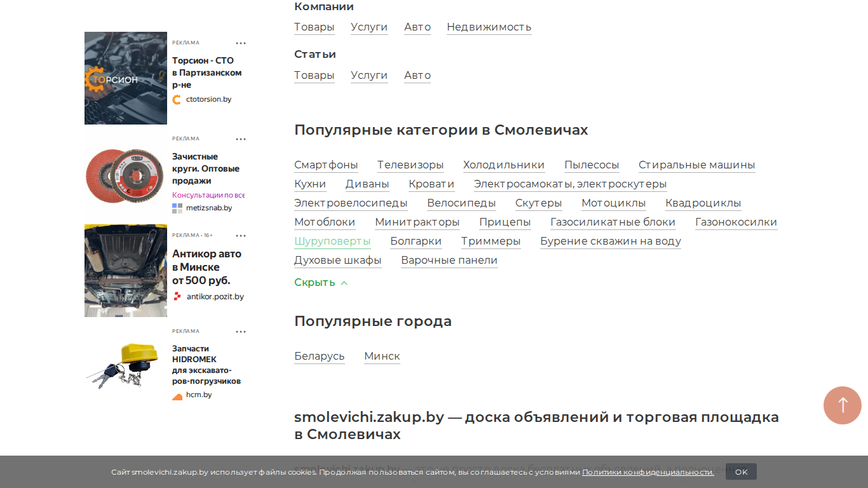Click the antikor.pozit.by domain text
This screenshot has width=868, height=488.
[215, 297]
